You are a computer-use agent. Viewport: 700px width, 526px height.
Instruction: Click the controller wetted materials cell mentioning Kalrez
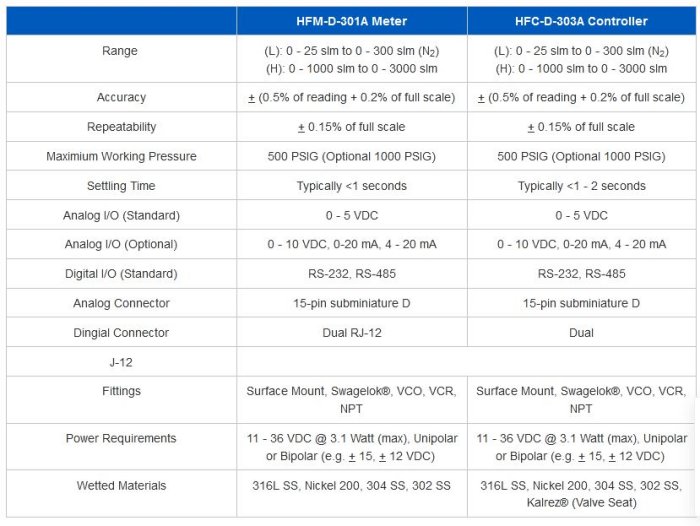coord(581,492)
